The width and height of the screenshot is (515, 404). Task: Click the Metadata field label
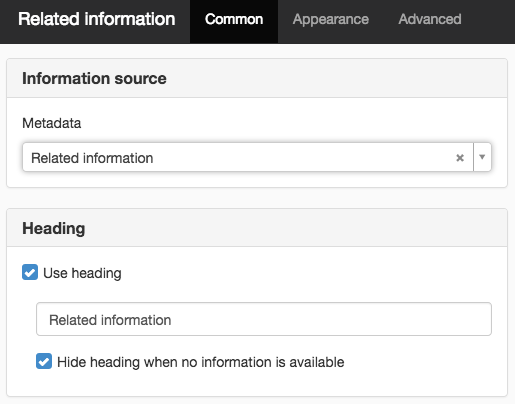tap(52, 123)
